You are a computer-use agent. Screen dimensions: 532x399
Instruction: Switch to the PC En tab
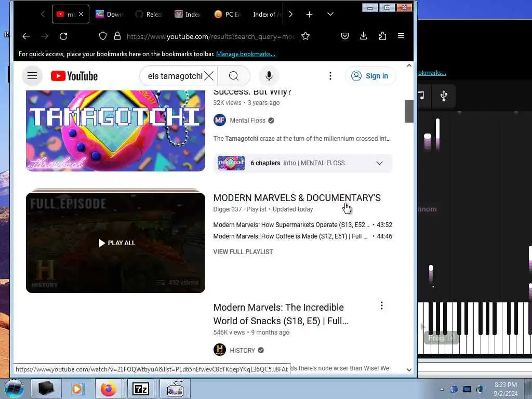click(229, 14)
